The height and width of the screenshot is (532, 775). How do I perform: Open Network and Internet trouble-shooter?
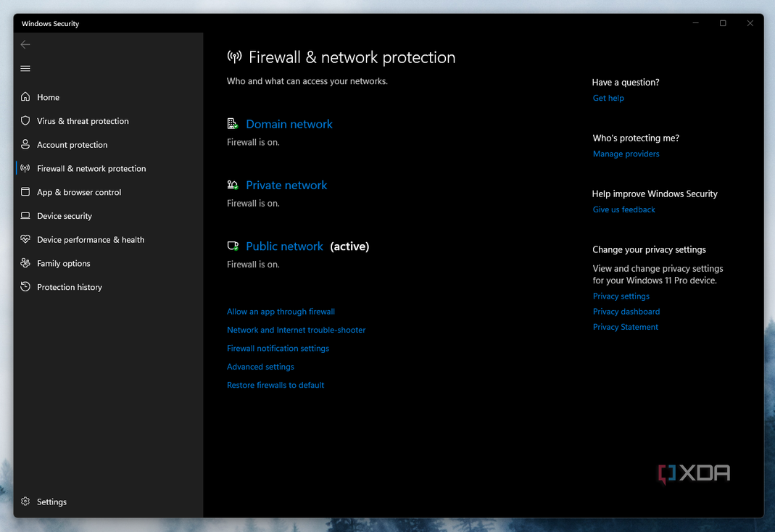[296, 330]
